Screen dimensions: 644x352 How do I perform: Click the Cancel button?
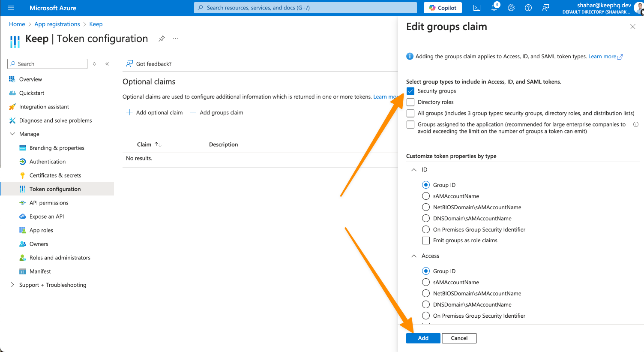pos(459,338)
